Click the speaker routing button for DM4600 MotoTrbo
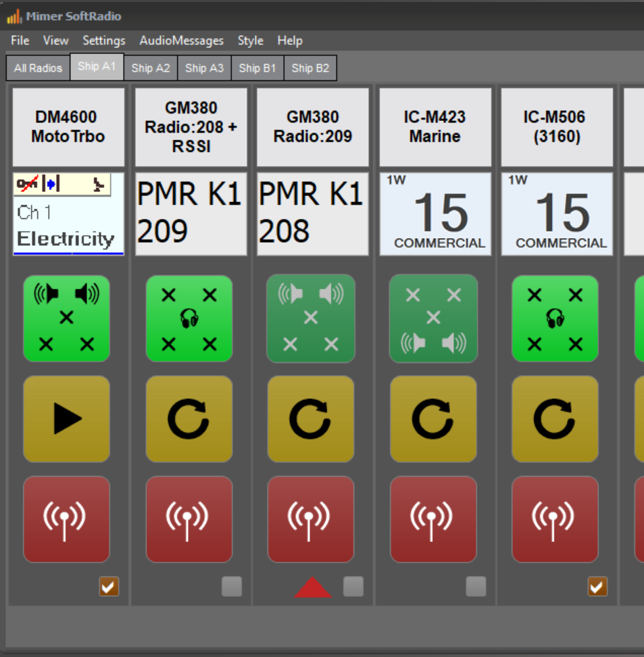 coord(67,318)
